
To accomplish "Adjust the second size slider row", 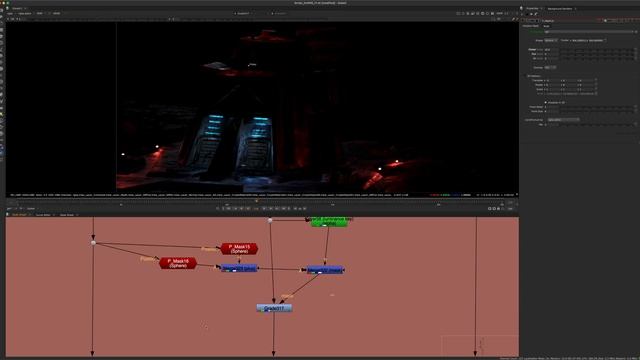I will [598, 54].
